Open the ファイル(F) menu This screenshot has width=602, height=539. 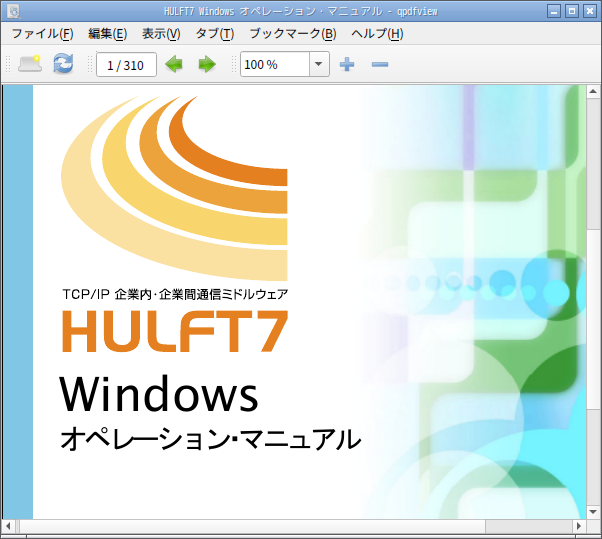point(42,34)
